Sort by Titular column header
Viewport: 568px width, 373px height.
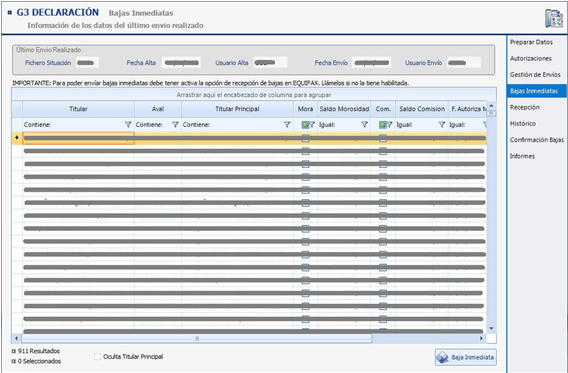pos(78,109)
